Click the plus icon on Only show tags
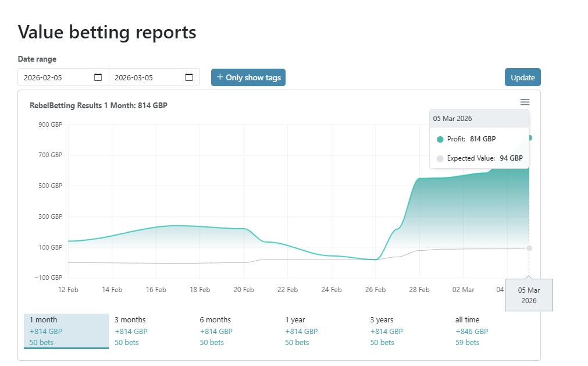Viewport: 588px width, 366px height. click(x=220, y=76)
